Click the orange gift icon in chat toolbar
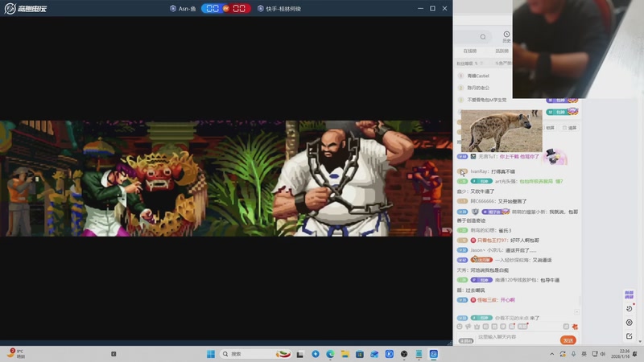This screenshot has width=644, height=362. [575, 327]
